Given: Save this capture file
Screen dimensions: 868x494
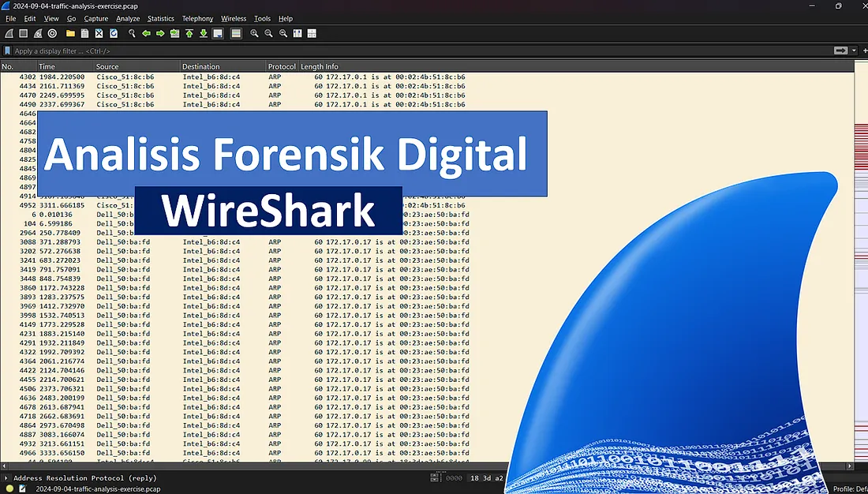Looking at the screenshot, I should click(x=84, y=33).
